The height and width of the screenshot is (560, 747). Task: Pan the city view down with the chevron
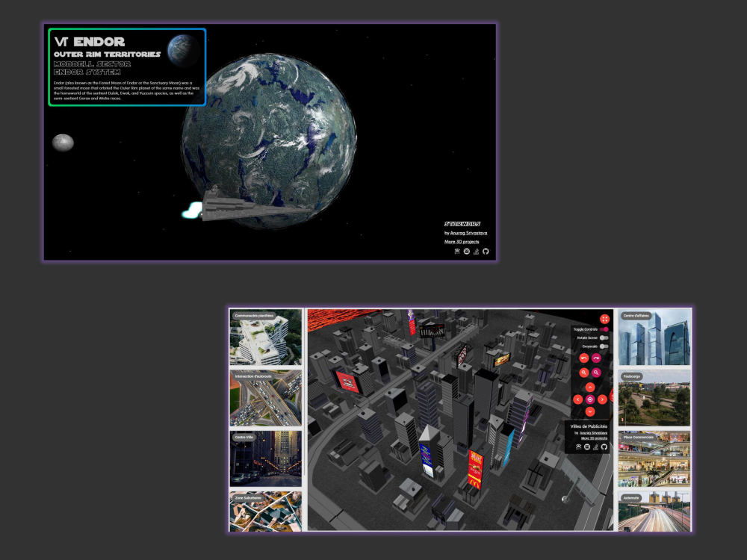coord(590,411)
